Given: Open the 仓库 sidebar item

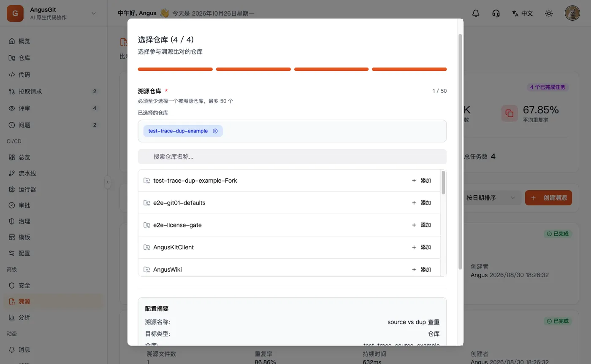Looking at the screenshot, I should click(53, 58).
